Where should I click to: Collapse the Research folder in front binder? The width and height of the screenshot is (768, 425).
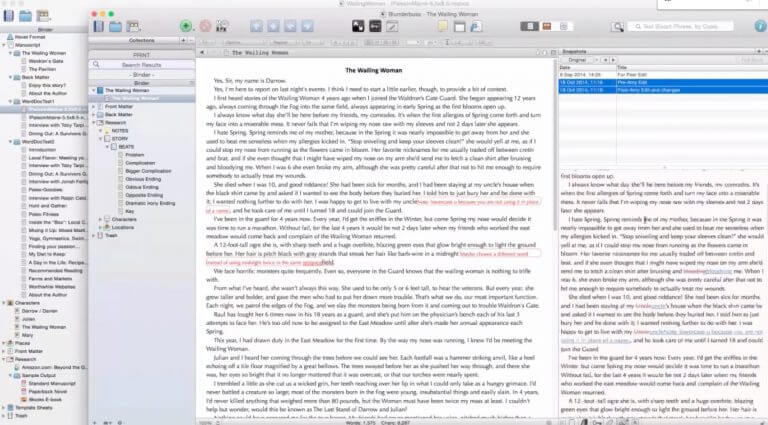pos(94,122)
